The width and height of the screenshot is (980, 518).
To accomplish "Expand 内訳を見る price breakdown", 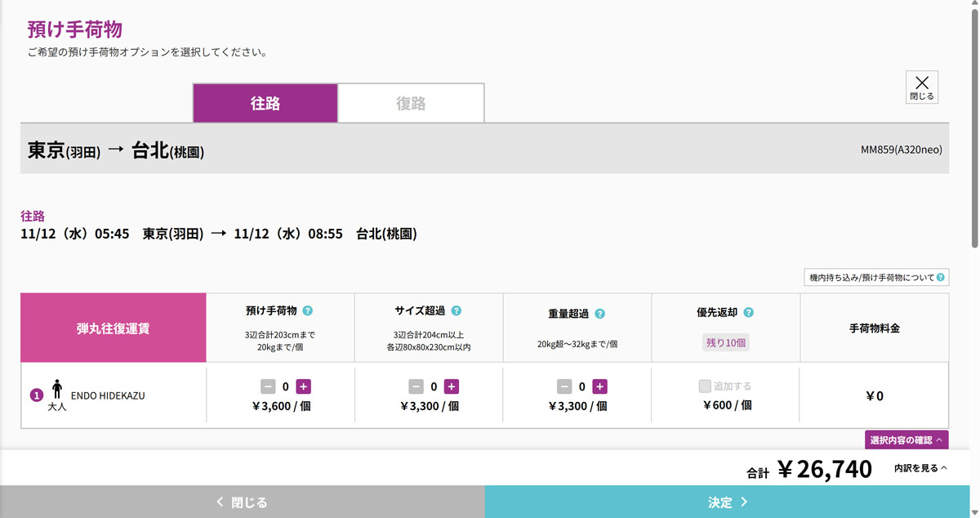I will coord(920,468).
